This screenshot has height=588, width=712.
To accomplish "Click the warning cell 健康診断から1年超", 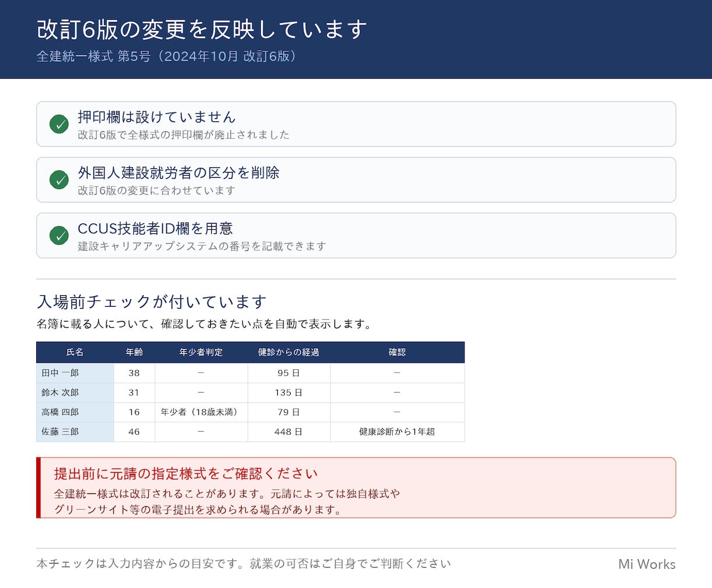I will pyautogui.click(x=397, y=432).
